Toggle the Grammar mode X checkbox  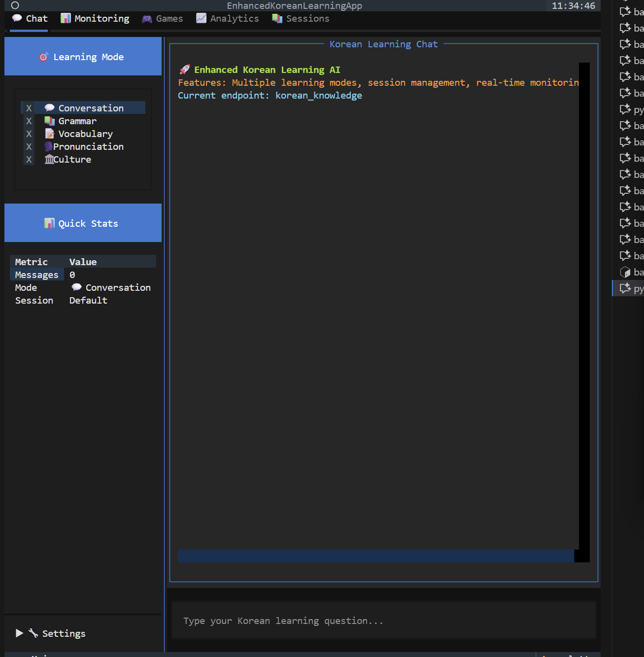(29, 121)
